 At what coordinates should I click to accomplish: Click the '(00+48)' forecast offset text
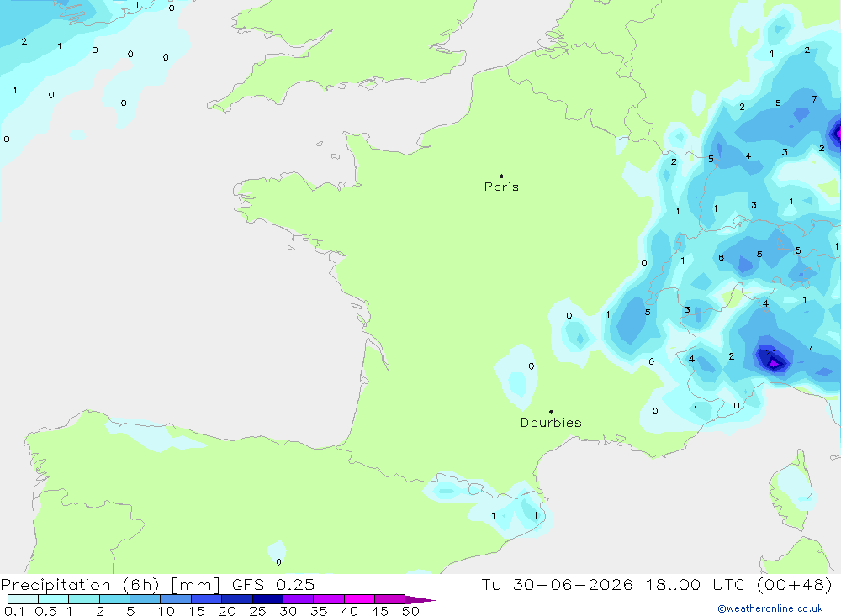[795, 585]
